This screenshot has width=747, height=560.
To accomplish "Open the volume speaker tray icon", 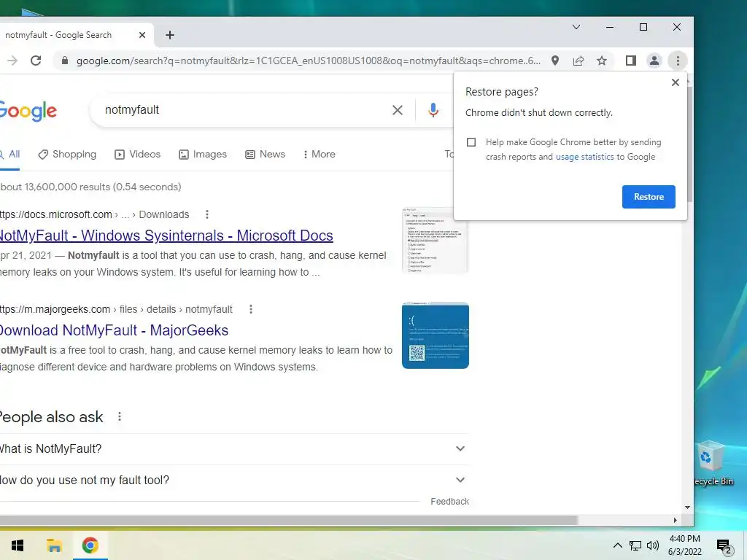I will [653, 545].
